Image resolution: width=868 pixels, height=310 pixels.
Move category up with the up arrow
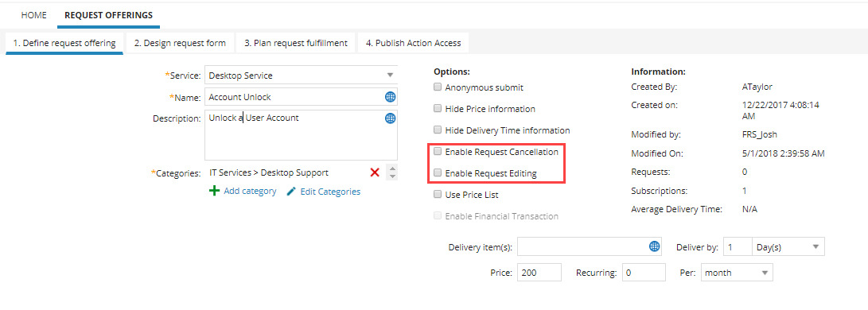(x=392, y=169)
